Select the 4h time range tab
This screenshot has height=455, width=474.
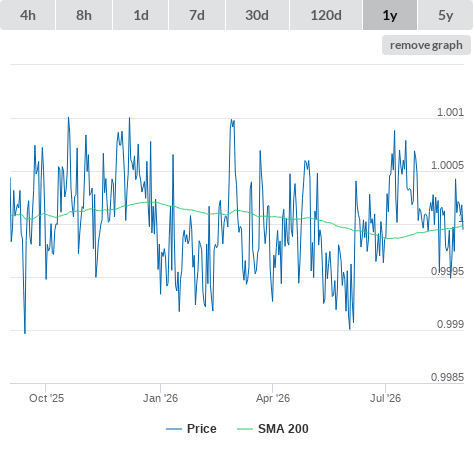point(28,15)
